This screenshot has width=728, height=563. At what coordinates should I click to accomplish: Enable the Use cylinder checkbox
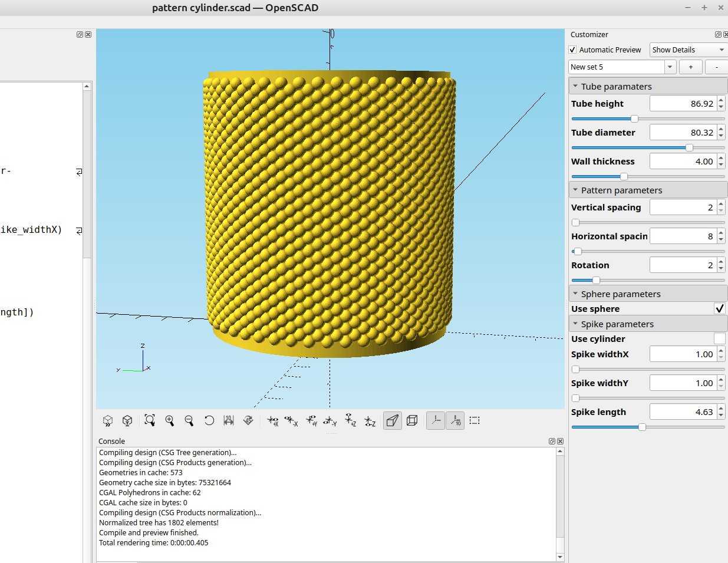[719, 339]
